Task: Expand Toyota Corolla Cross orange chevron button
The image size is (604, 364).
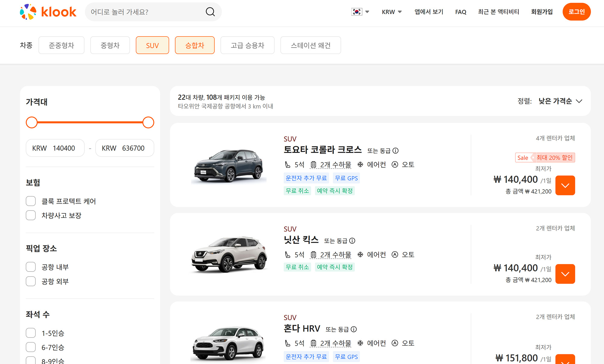Action: [565, 185]
